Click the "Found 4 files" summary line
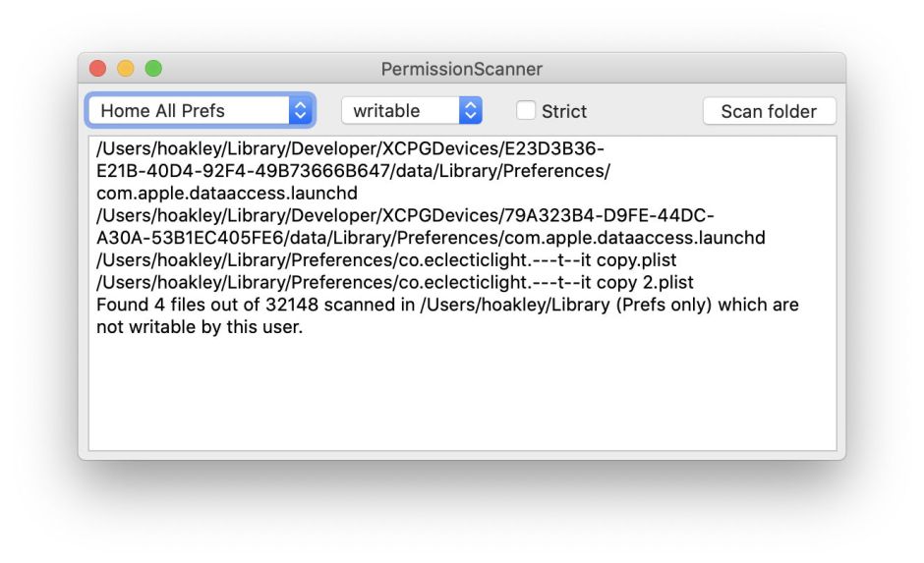This screenshot has height=563, width=924. [x=447, y=305]
